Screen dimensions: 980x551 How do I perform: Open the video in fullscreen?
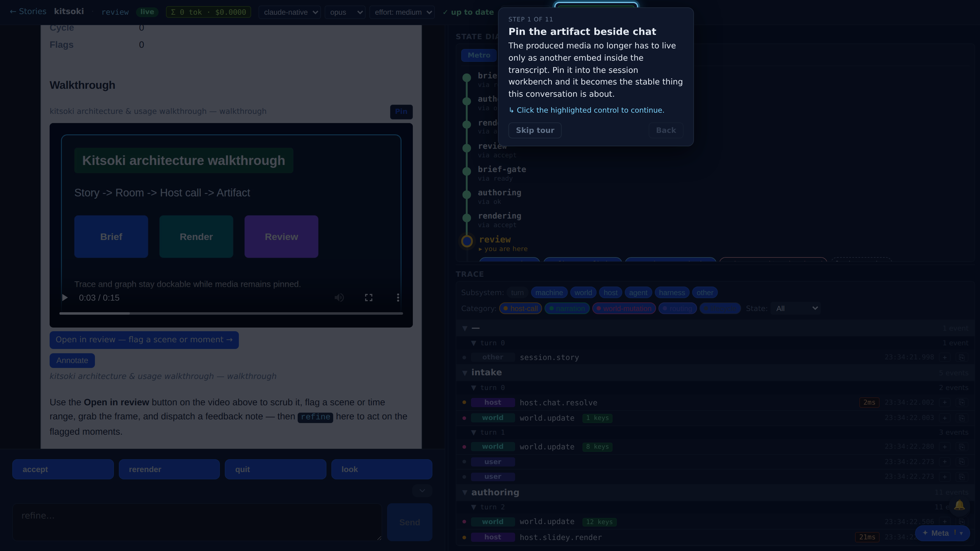tap(368, 297)
